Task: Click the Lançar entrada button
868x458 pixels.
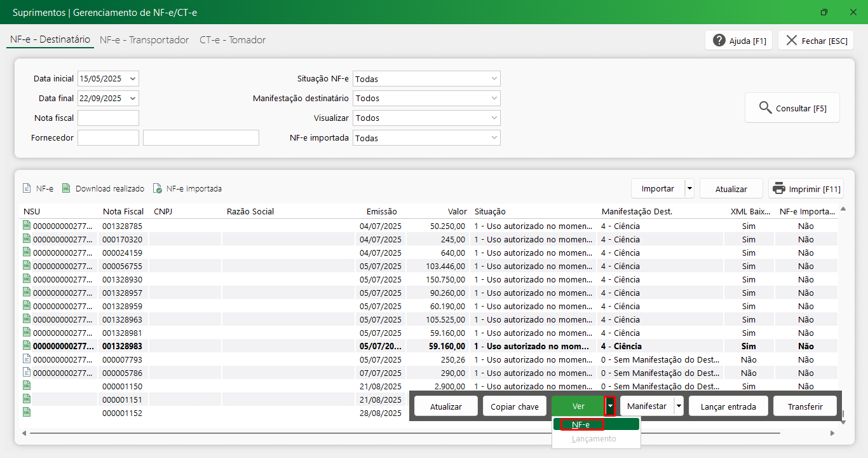Action: (x=728, y=406)
